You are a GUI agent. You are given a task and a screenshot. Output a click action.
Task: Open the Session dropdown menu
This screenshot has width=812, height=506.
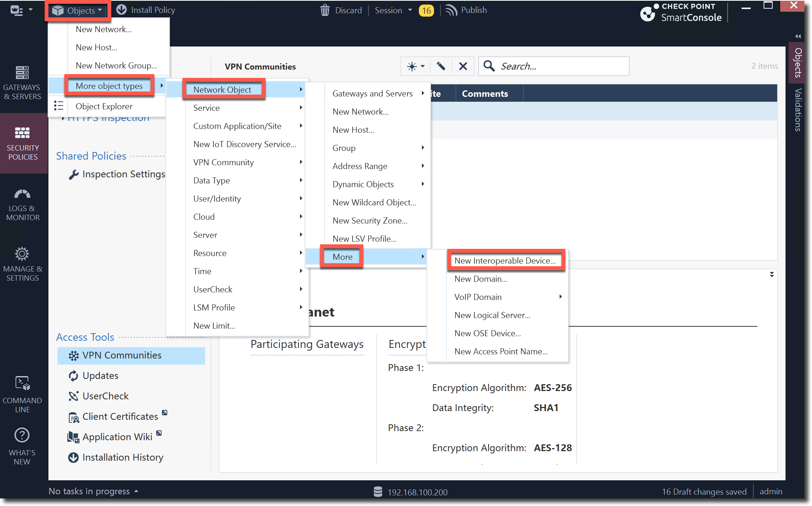point(393,10)
